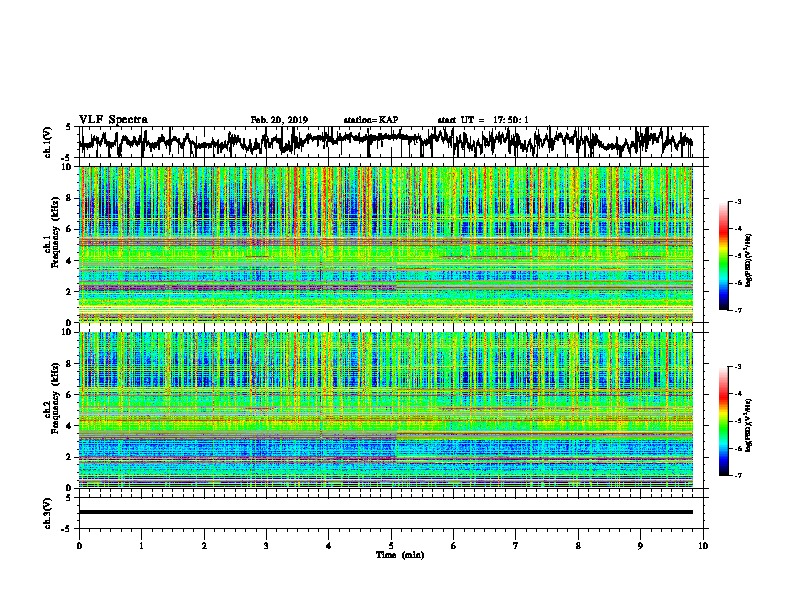The width and height of the screenshot is (792, 612).
Task: Click the ch.1 spectrogram panel
Action: tap(386, 244)
